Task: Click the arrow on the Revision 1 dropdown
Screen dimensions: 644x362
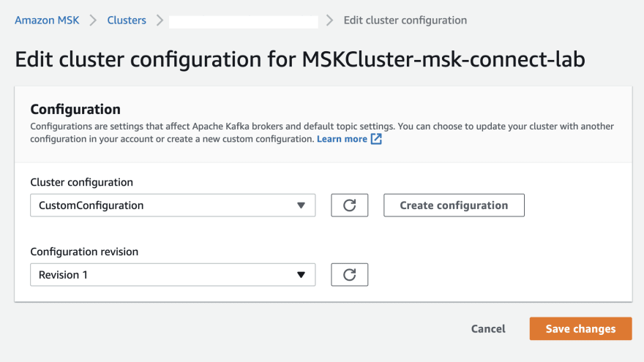Action: point(301,275)
